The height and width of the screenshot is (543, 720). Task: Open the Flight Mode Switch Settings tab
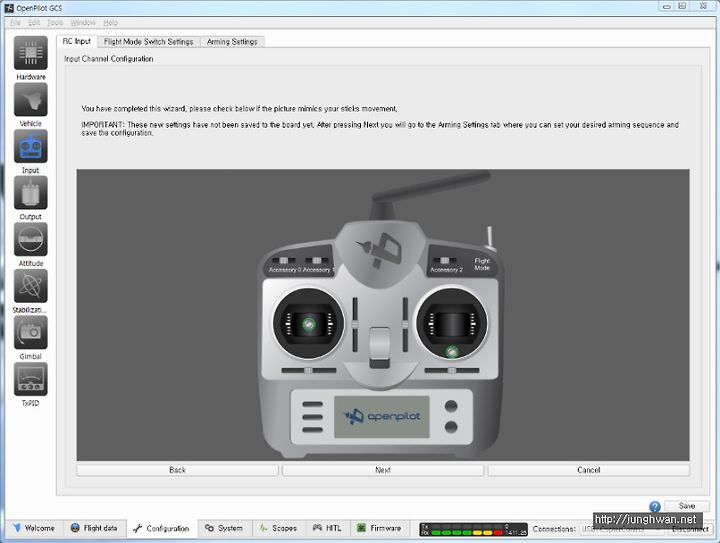point(148,42)
